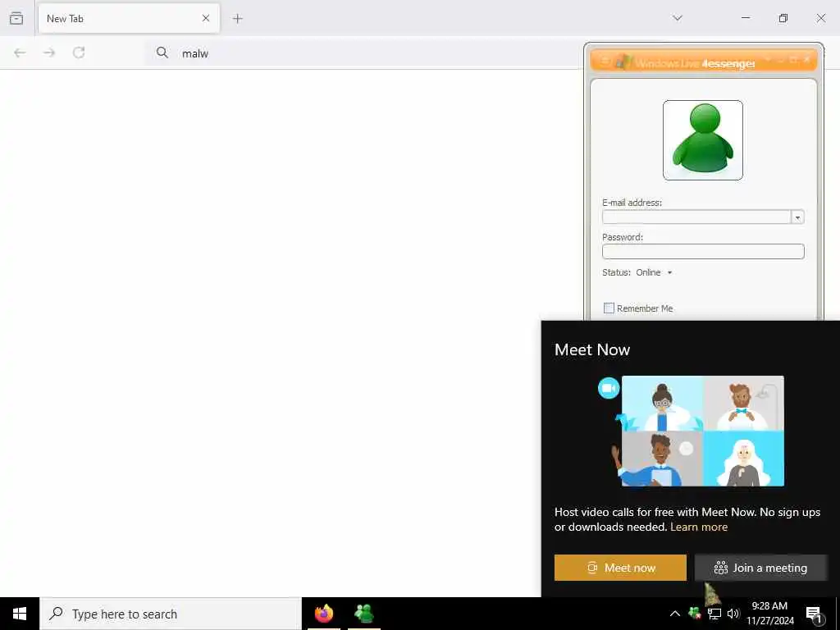The width and height of the screenshot is (840, 630).
Task: Expand the E-mail address dropdown arrow
Action: pos(797,217)
